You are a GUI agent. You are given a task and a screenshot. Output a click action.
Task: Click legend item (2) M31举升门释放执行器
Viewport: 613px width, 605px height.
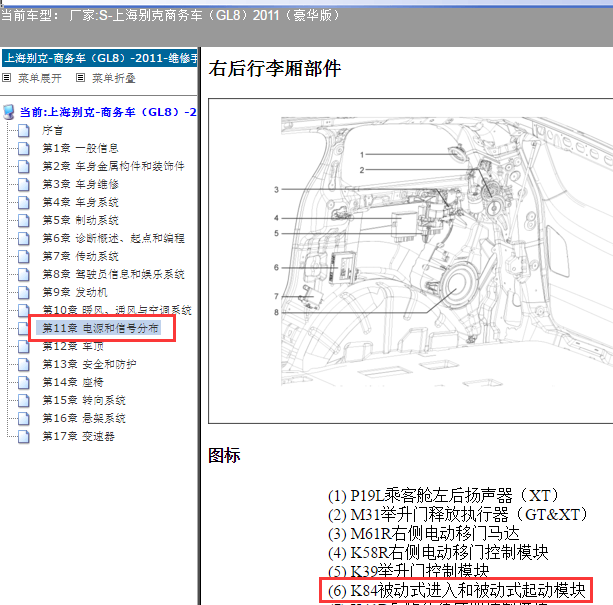coord(458,514)
